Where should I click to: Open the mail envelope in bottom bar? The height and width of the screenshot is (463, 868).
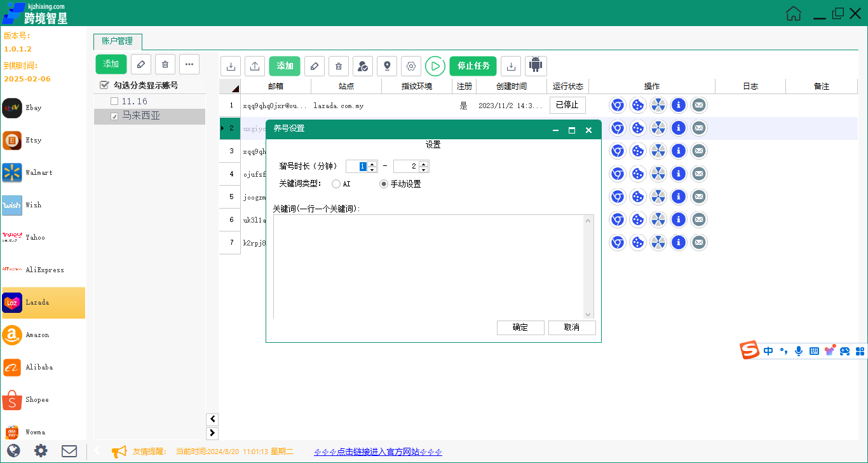[69, 451]
